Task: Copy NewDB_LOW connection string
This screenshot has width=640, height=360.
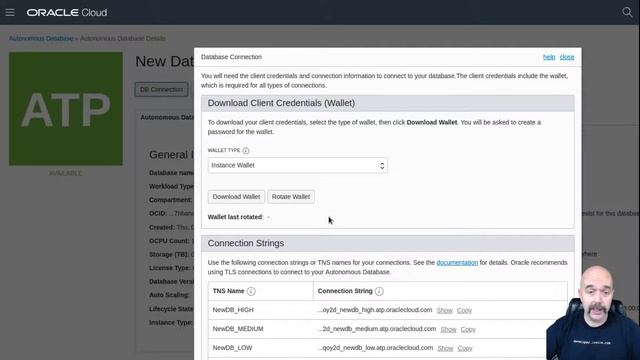Action: click(x=465, y=348)
